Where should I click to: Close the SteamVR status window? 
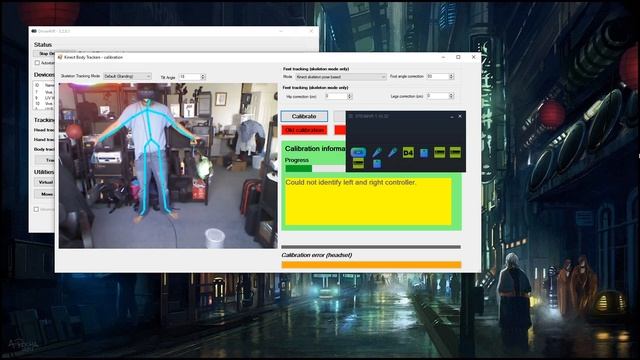(x=460, y=116)
